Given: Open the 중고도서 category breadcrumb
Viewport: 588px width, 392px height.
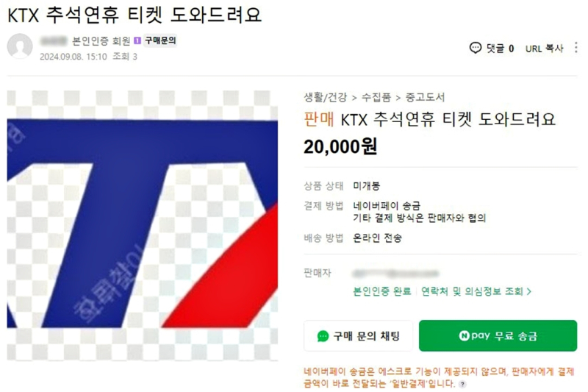Looking at the screenshot, I should (x=426, y=98).
